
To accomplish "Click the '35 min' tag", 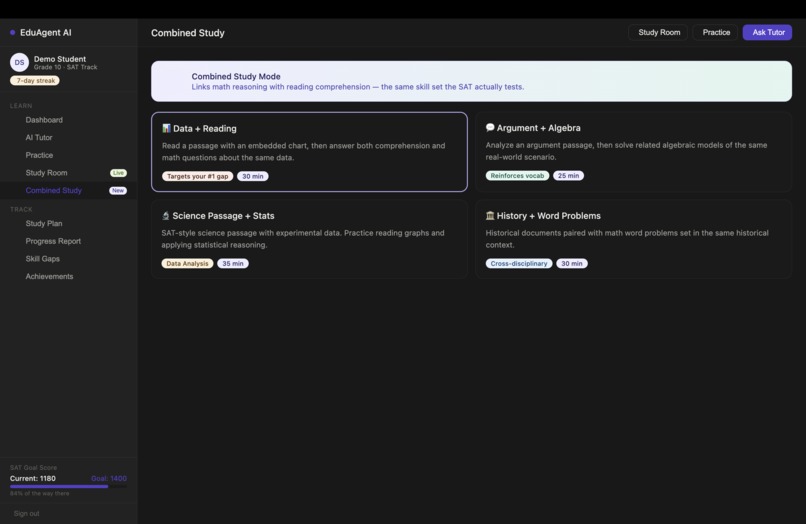I will click(x=232, y=263).
